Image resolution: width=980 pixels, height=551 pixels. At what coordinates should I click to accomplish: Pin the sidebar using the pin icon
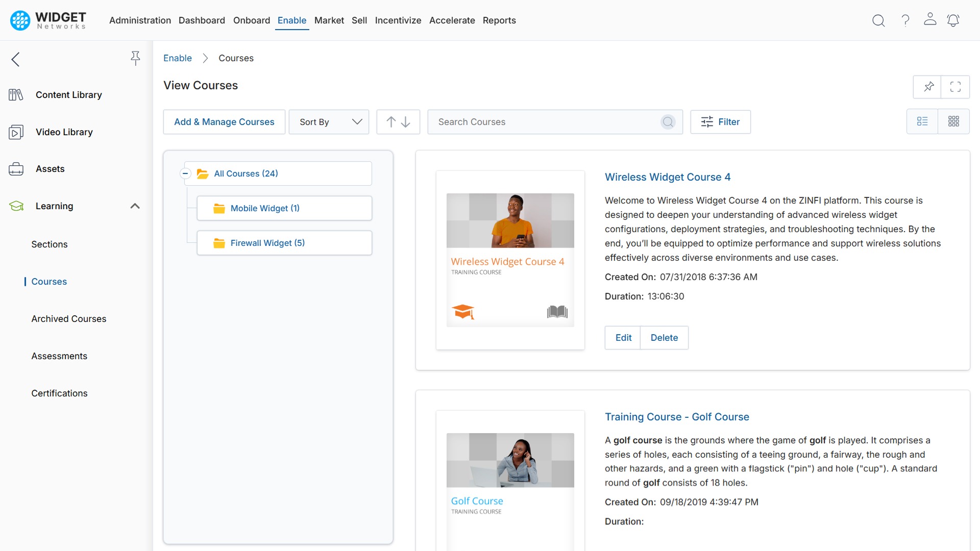click(135, 58)
